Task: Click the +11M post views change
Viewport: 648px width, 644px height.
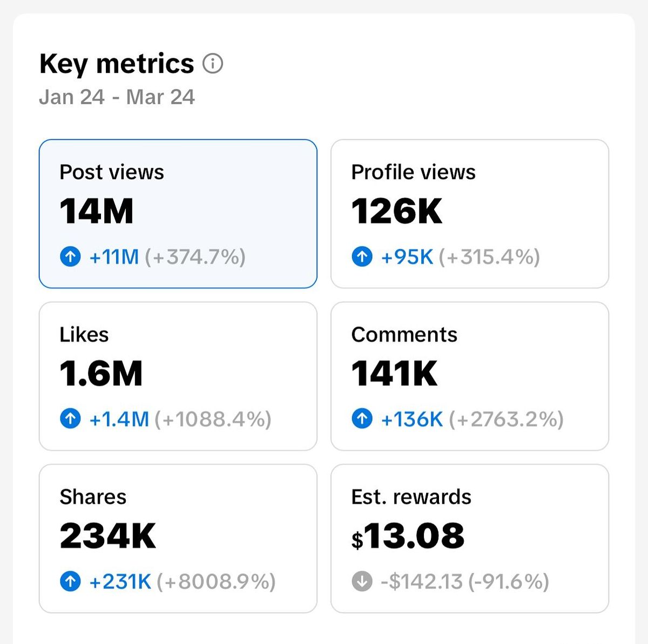Action: 114,257
